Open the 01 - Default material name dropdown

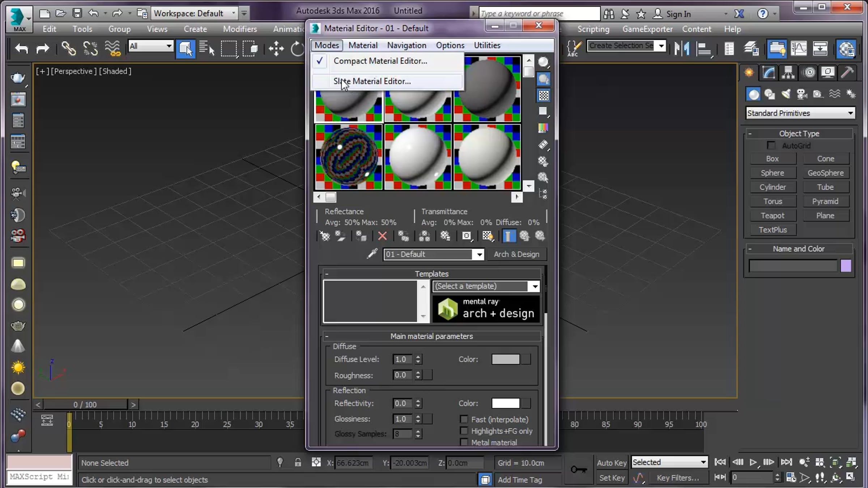[479, 254]
